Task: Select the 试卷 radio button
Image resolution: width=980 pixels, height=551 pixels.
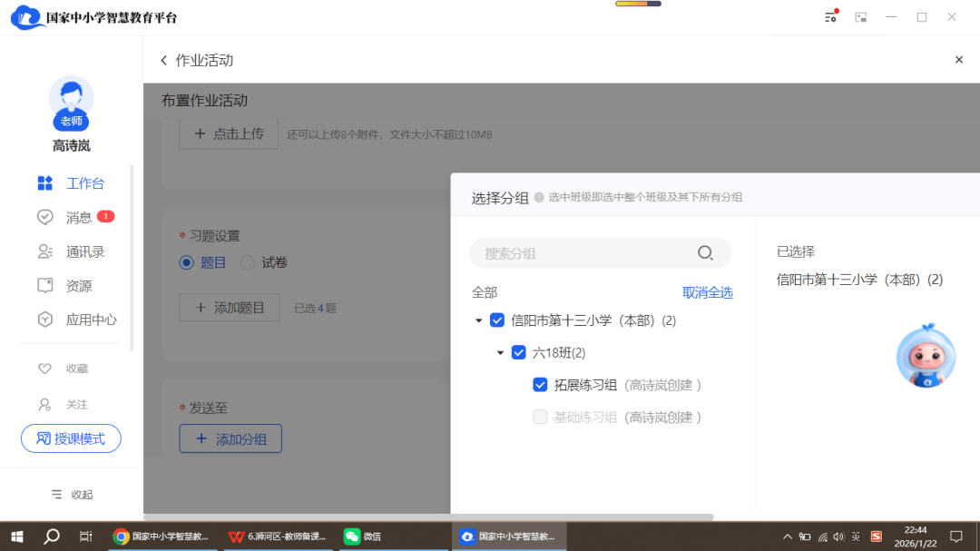Action: (x=248, y=262)
